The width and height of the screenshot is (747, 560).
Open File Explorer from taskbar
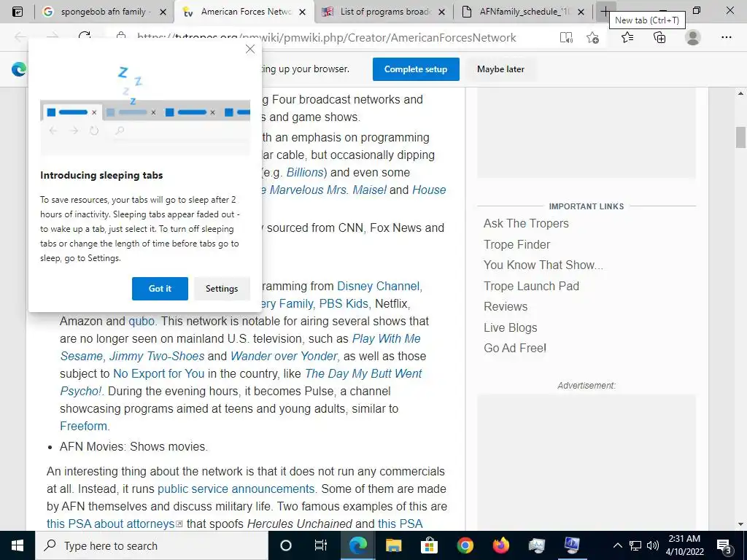pos(393,545)
